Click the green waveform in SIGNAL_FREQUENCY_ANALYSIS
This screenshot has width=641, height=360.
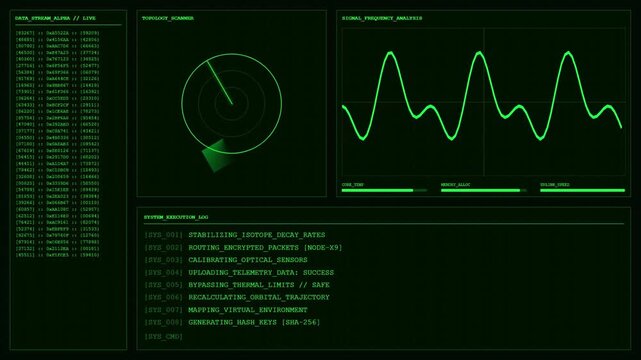pyautogui.click(x=482, y=96)
